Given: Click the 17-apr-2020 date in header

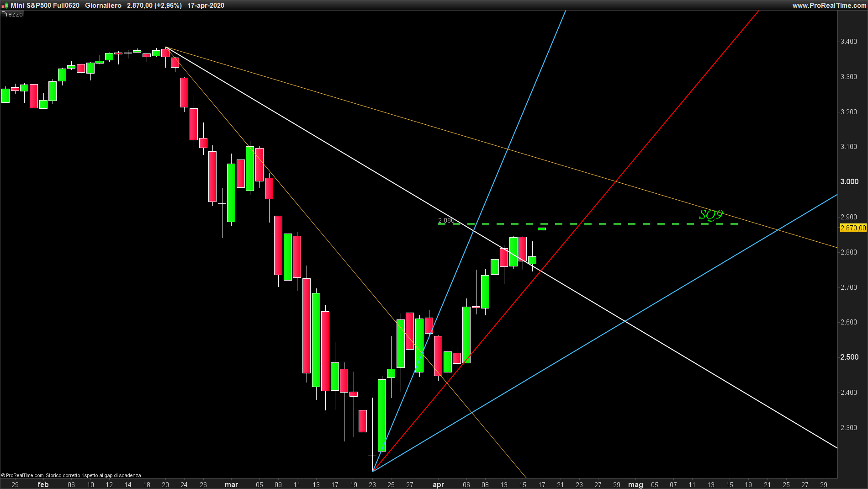Looking at the screenshot, I should point(206,5).
